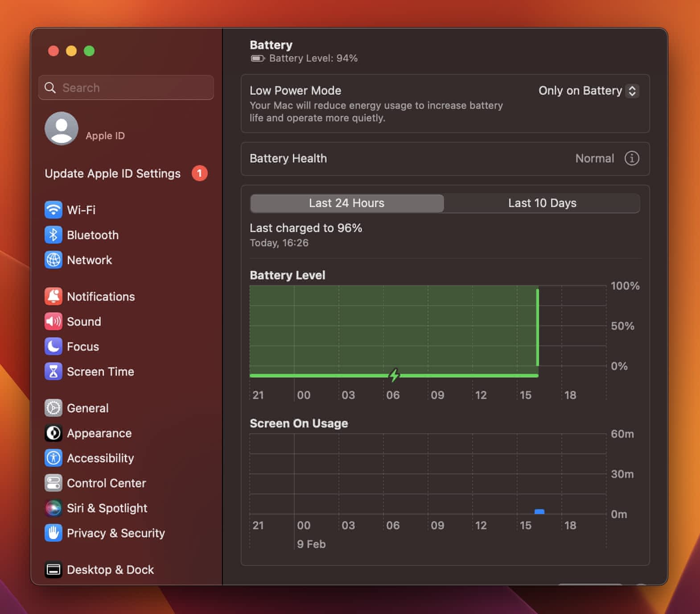Click the Bluetooth sidebar icon
The width and height of the screenshot is (700, 614).
[54, 235]
